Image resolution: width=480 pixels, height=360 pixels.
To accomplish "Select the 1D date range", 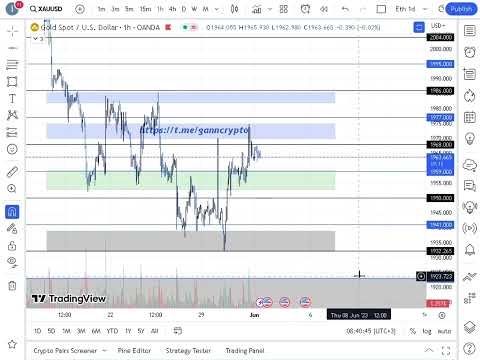I will (38, 331).
